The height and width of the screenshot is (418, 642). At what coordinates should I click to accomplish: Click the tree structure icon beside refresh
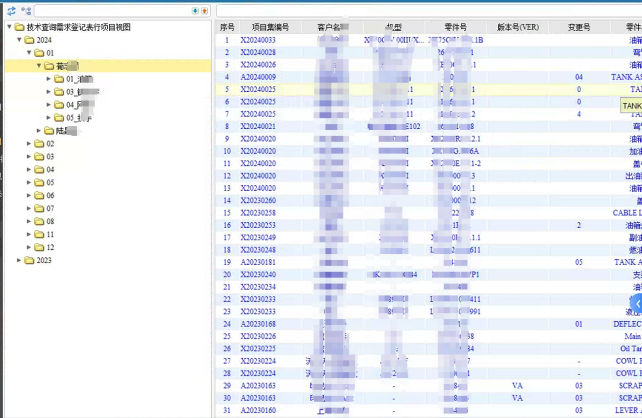[x=24, y=10]
